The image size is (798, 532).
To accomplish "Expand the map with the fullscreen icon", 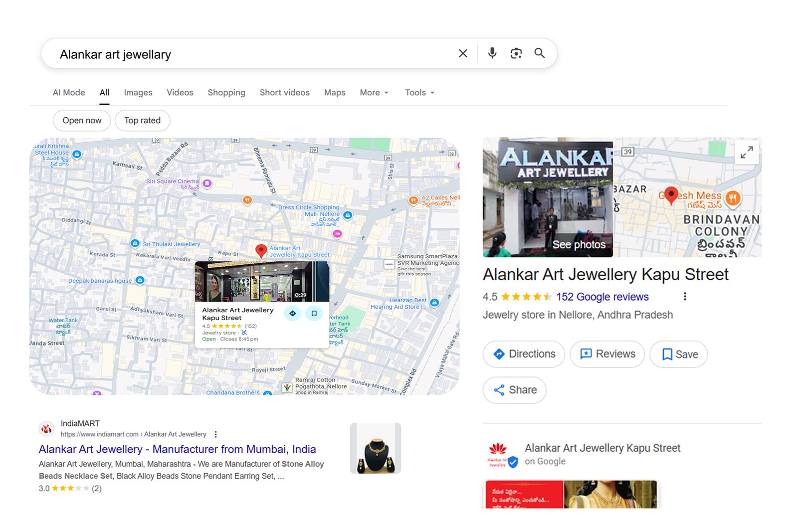I will [747, 153].
